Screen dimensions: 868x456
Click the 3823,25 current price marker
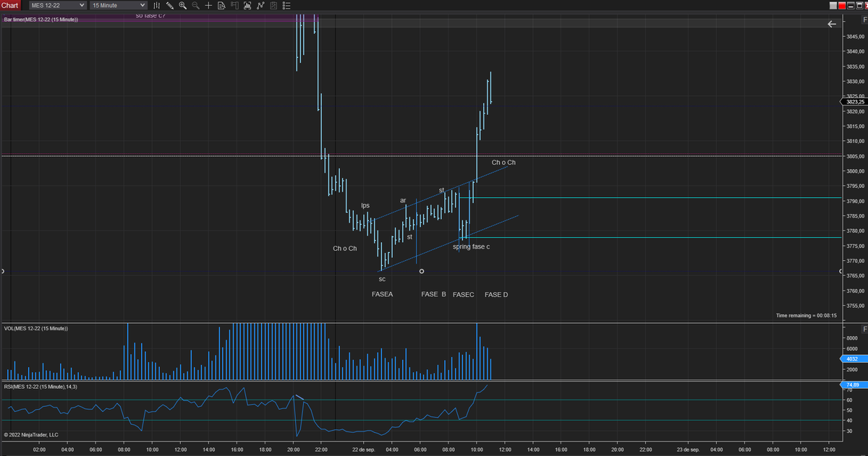point(855,102)
